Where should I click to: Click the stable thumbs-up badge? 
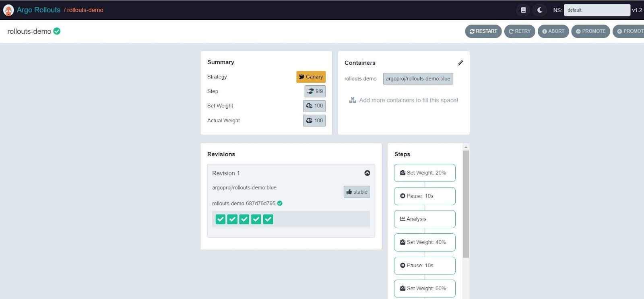[357, 192]
